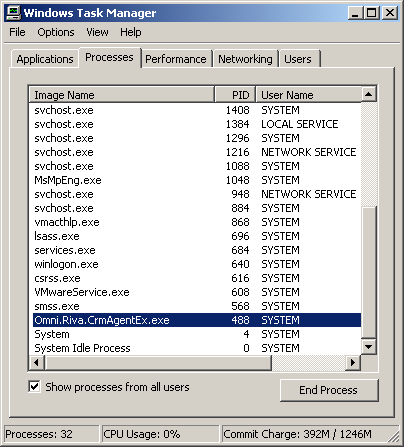Go to the Networking tab
The width and height of the screenshot is (404, 447).
(245, 59)
